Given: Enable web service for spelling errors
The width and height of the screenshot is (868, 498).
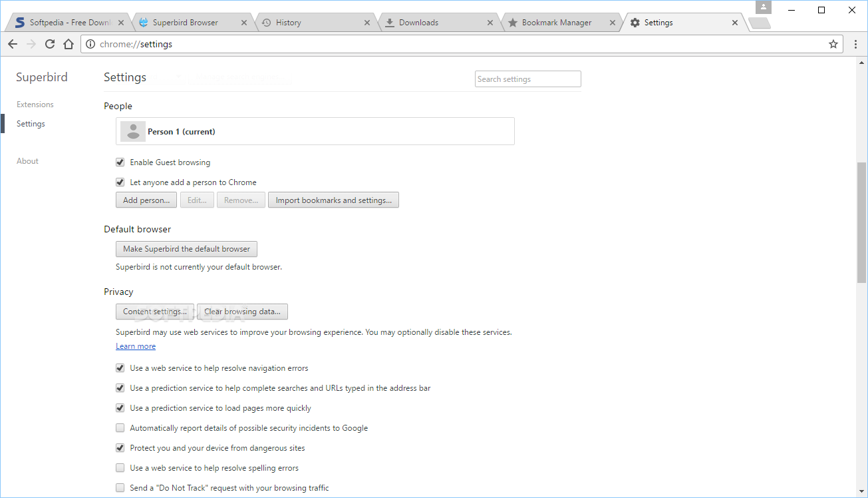Looking at the screenshot, I should point(120,467).
